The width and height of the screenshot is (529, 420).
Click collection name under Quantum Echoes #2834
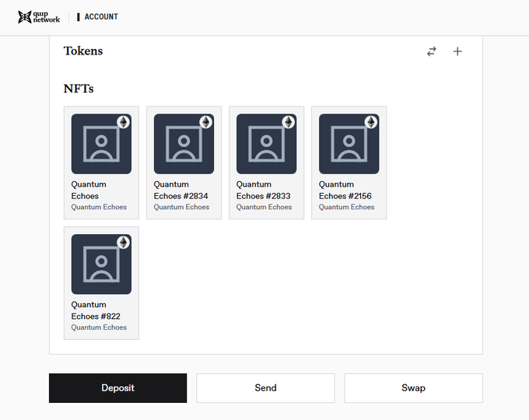[181, 207]
